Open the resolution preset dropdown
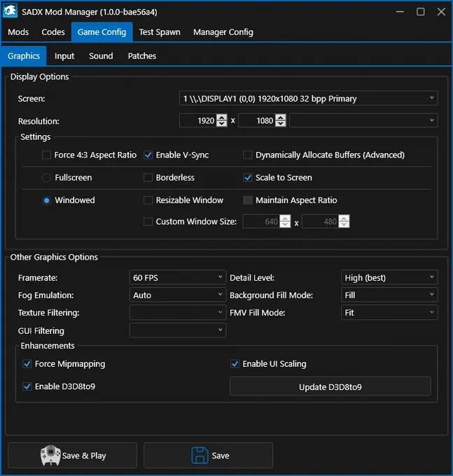 tap(364, 120)
